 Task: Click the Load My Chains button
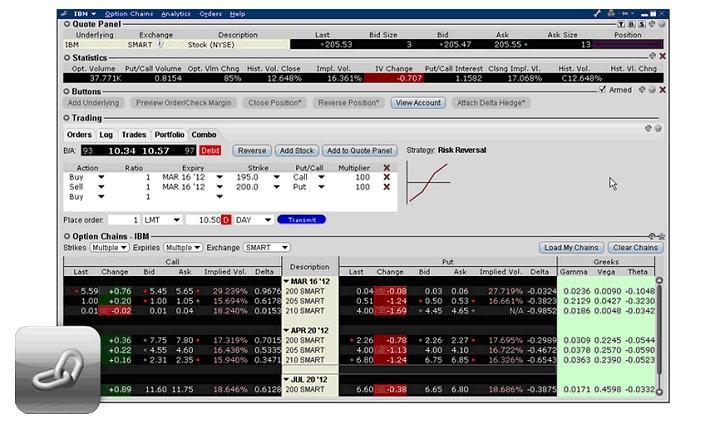click(x=571, y=248)
